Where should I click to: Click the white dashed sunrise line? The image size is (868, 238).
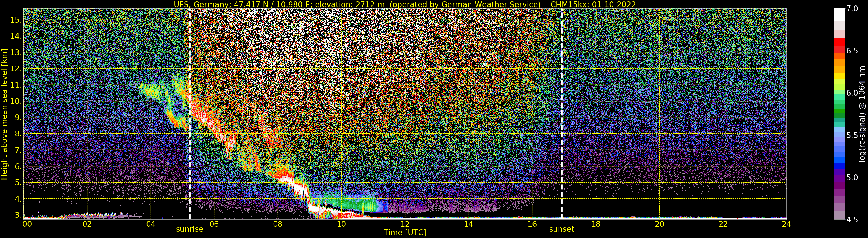(x=190, y=114)
